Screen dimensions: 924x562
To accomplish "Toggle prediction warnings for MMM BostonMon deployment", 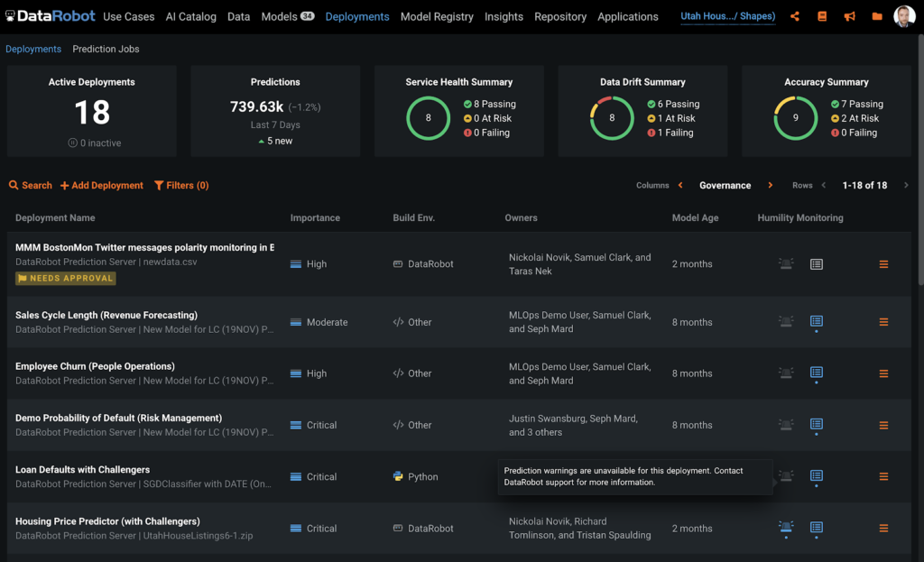I will (x=817, y=263).
